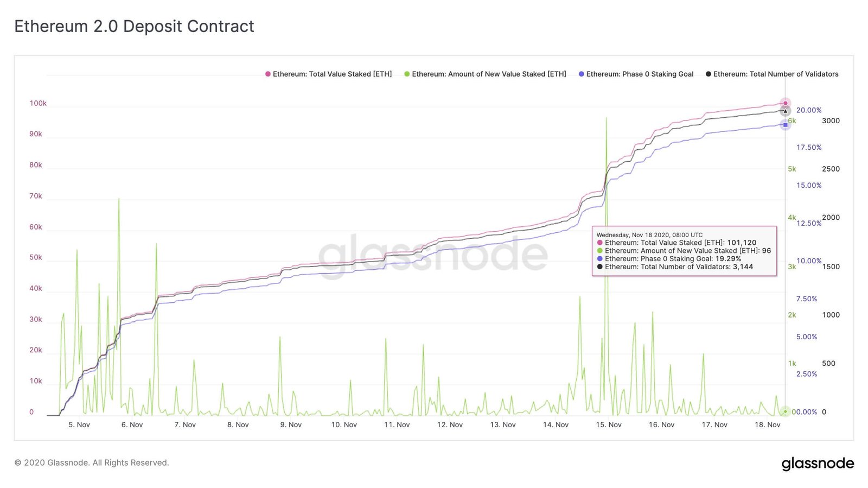
Task: Click the 9. Nov date axis label
Action: [x=291, y=424]
